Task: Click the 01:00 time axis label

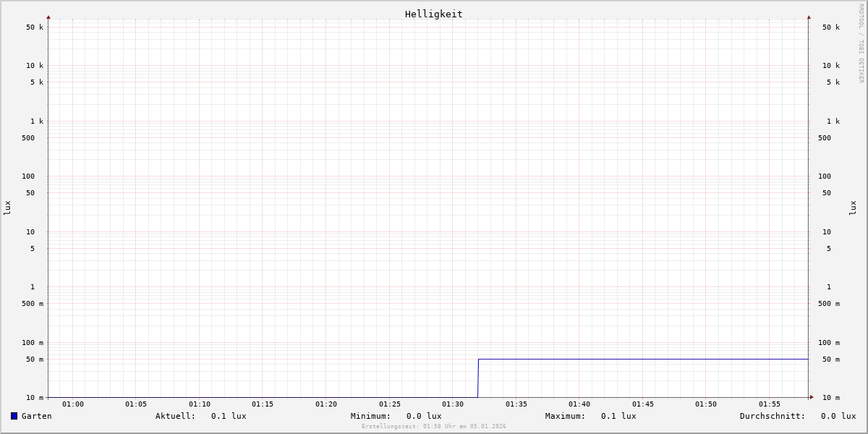Action: point(73,404)
